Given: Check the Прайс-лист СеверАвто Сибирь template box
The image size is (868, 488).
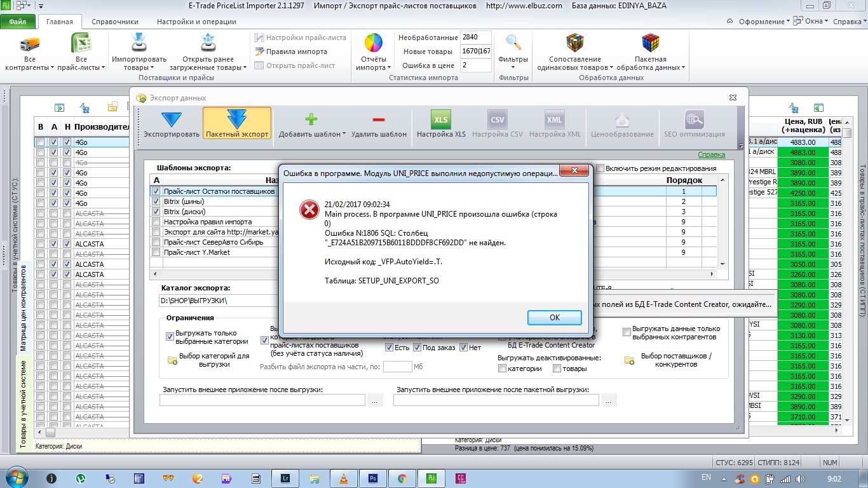Looking at the screenshot, I should [156, 242].
